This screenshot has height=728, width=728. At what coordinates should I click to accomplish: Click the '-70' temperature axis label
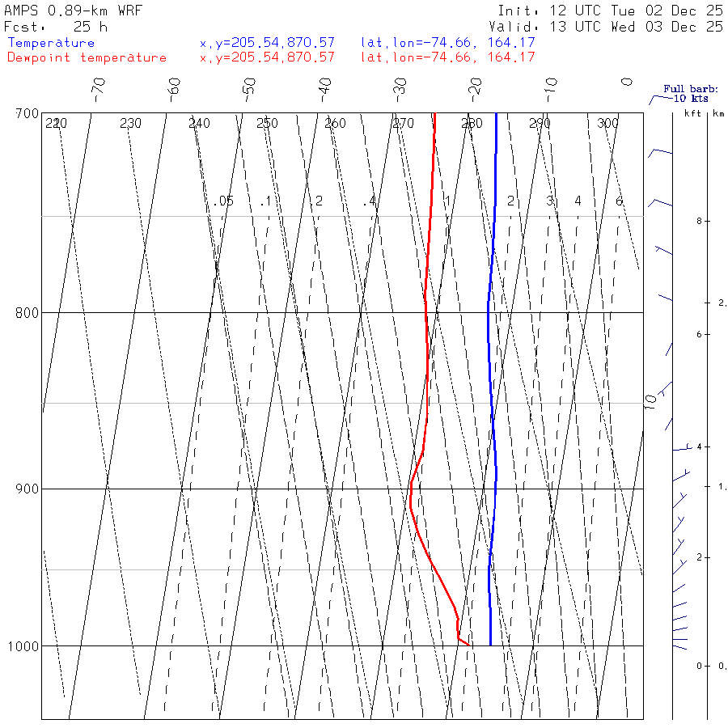click(x=99, y=90)
